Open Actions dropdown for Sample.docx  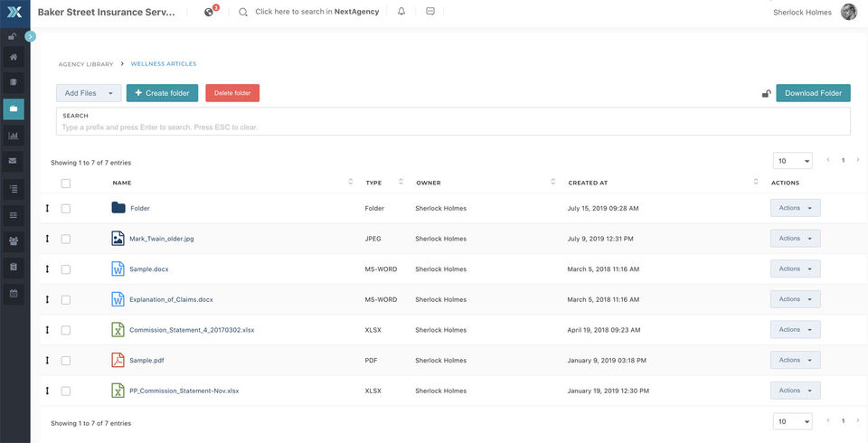[795, 269]
